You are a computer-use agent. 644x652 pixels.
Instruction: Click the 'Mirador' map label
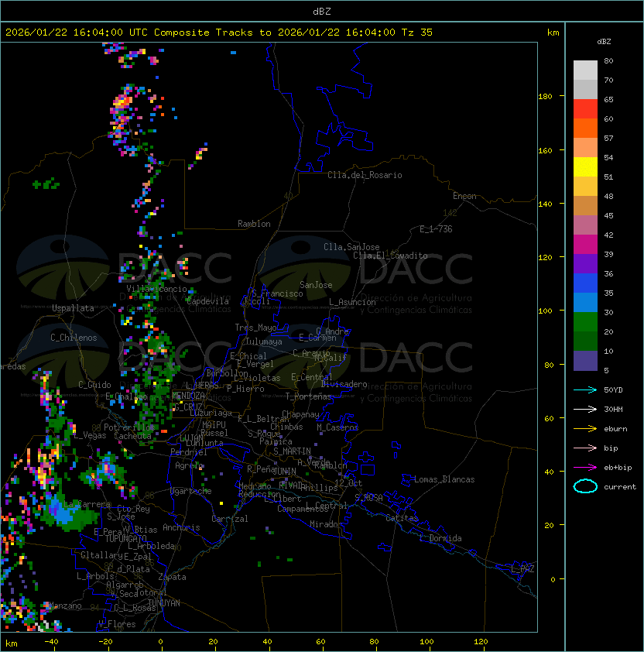point(326,524)
